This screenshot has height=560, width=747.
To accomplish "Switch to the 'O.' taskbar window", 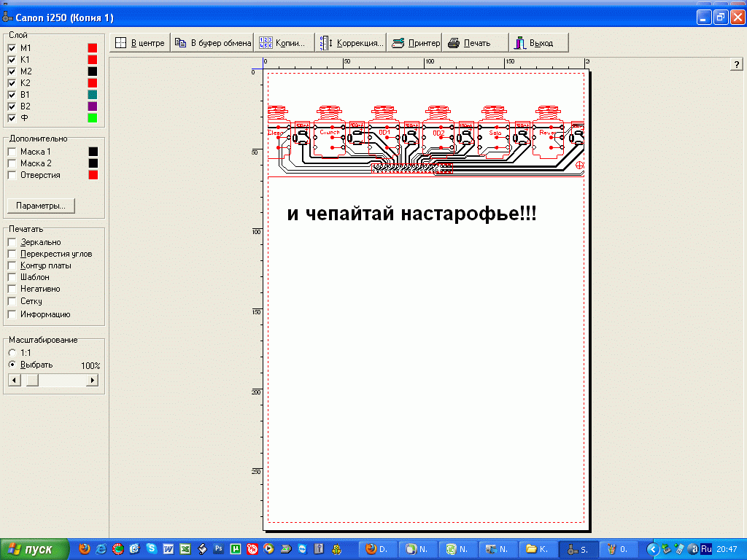I will point(617,550).
